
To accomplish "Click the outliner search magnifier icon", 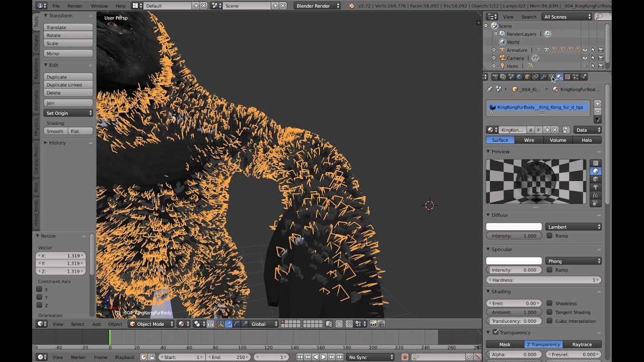I will coord(599,17).
